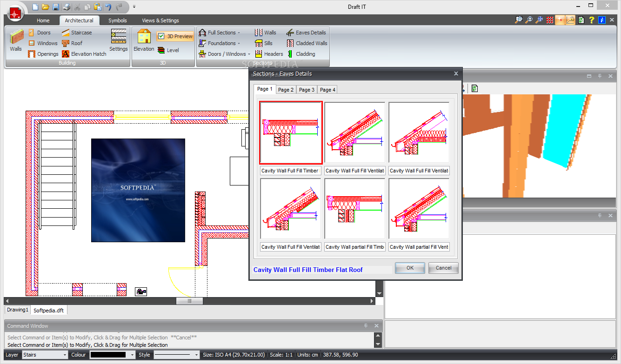Open Walls sections in Sections group
Image resolution: width=621 pixels, height=364 pixels.
click(265, 33)
